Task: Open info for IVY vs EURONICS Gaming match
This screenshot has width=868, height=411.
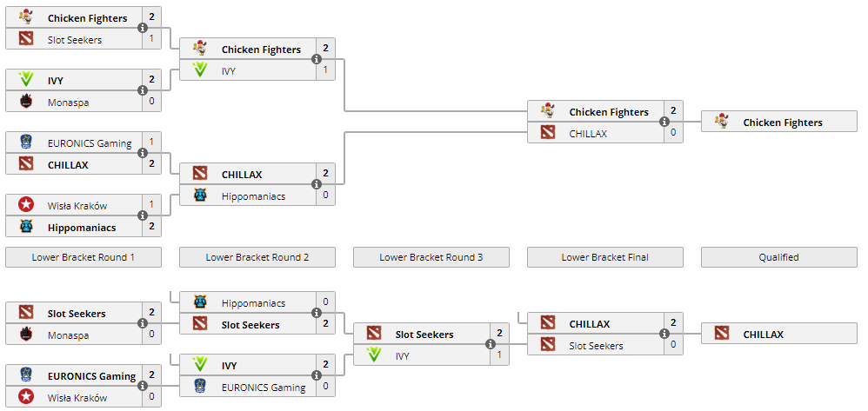Action: pyautogui.click(x=317, y=375)
